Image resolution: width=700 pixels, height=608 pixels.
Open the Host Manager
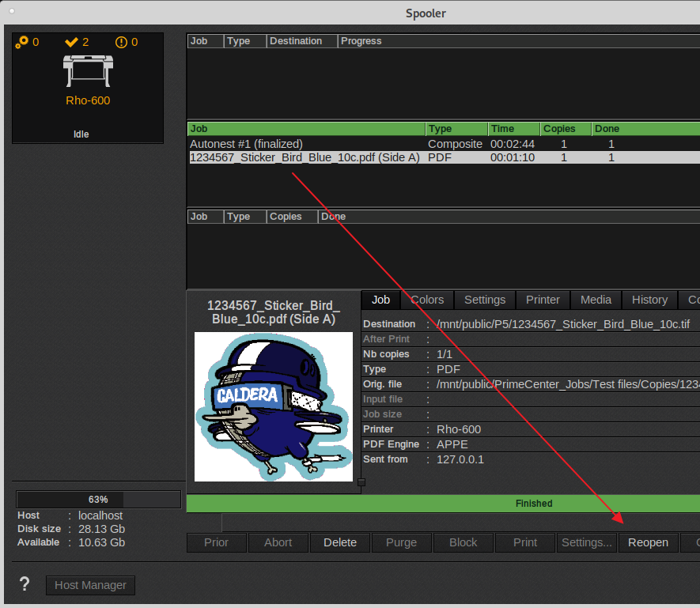click(90, 585)
